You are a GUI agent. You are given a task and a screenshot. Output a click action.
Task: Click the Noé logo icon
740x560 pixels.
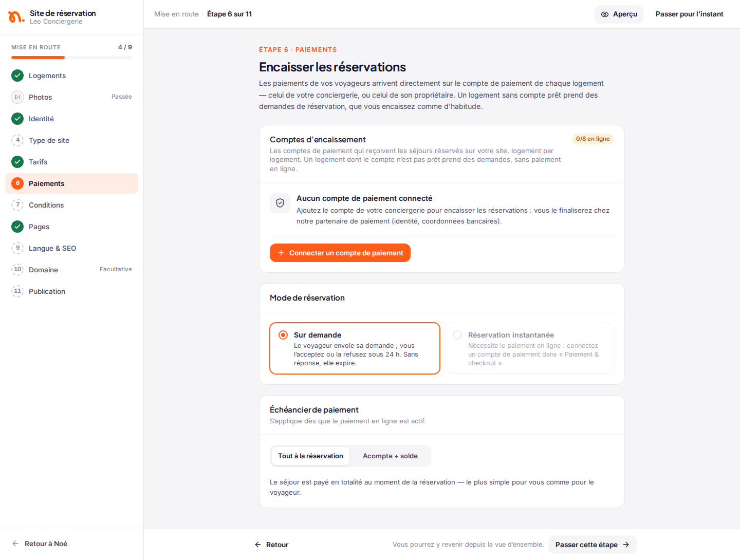coord(16,17)
